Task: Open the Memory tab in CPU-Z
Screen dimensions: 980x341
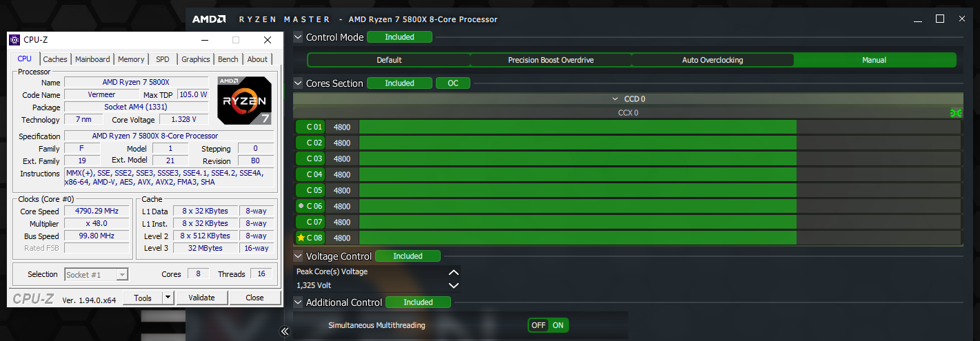Action: click(x=131, y=59)
